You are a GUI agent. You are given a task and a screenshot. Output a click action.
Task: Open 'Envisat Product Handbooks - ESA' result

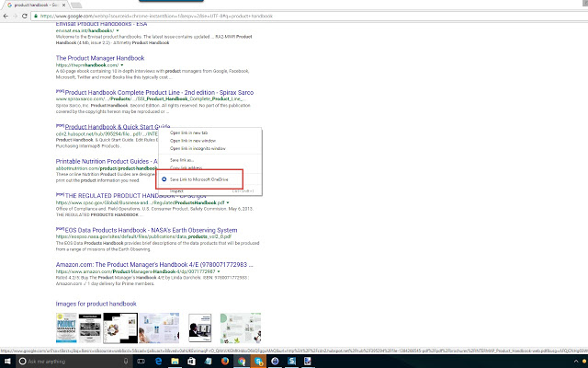[x=101, y=24]
